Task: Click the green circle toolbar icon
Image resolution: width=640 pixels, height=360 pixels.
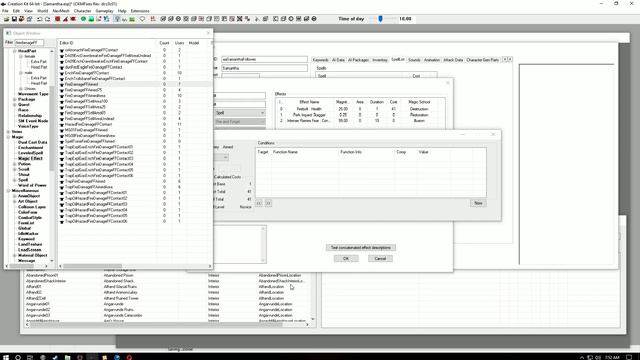Action: (83, 19)
